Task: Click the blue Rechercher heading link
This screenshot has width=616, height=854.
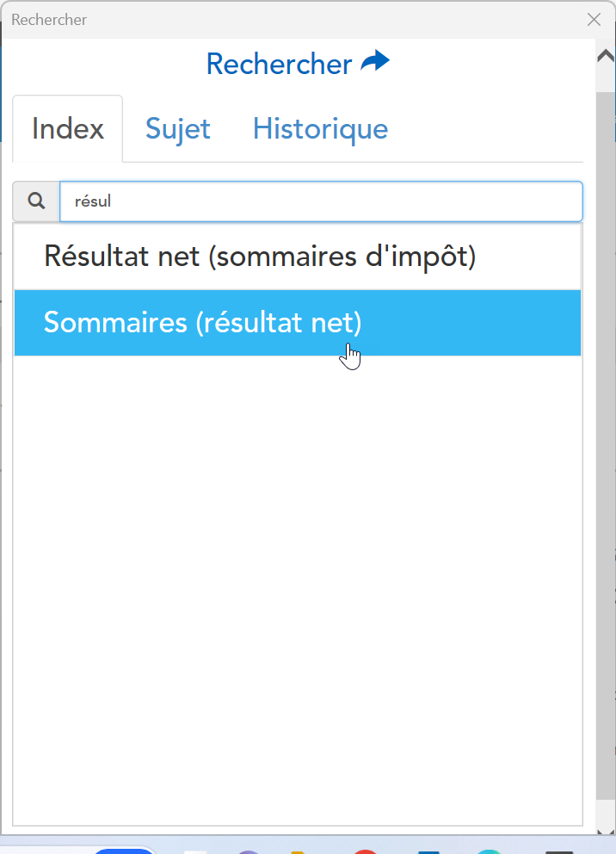Action: click(279, 64)
